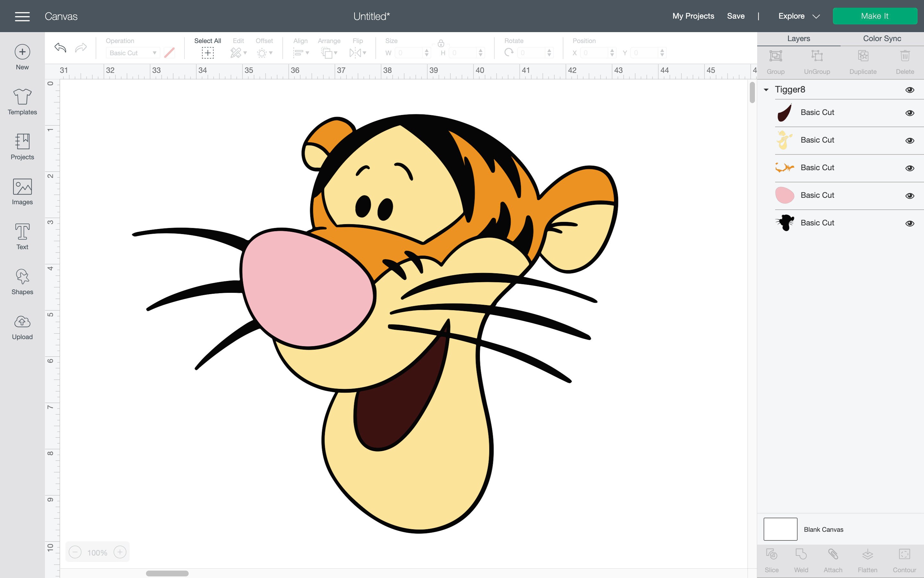This screenshot has width=924, height=578.
Task: Click Save
Action: [x=735, y=16]
